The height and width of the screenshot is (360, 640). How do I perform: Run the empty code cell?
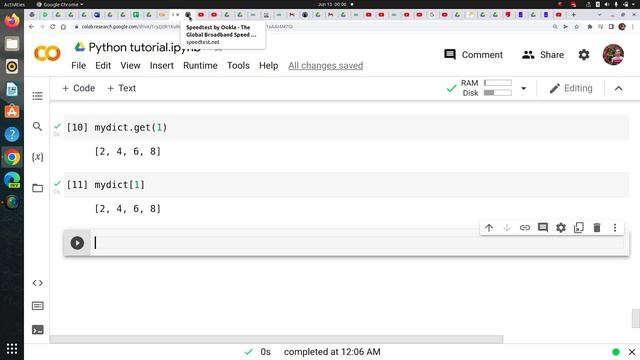[77, 243]
